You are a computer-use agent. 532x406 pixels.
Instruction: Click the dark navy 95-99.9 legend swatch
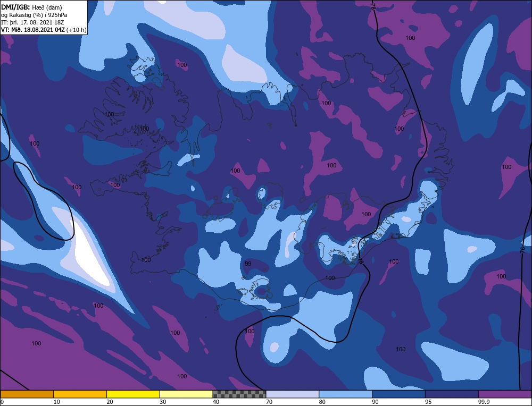coord(452,394)
